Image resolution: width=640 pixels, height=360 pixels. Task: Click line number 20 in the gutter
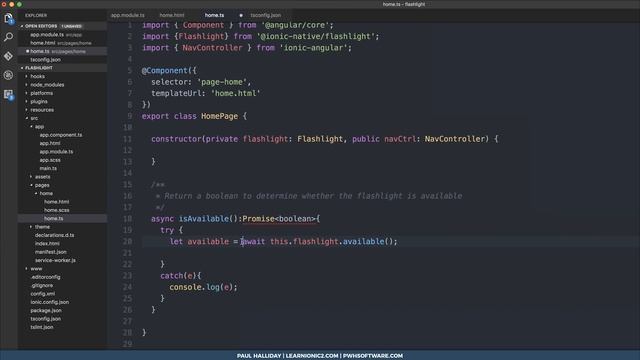128,242
